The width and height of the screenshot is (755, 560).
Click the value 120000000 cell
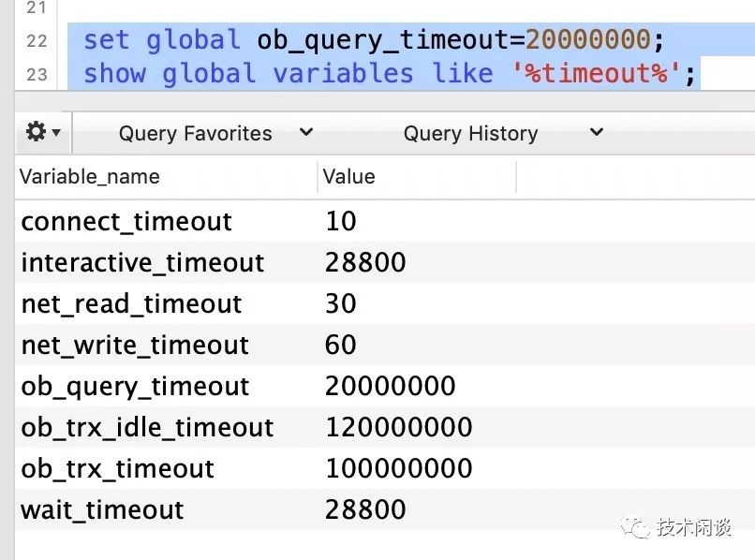click(398, 428)
